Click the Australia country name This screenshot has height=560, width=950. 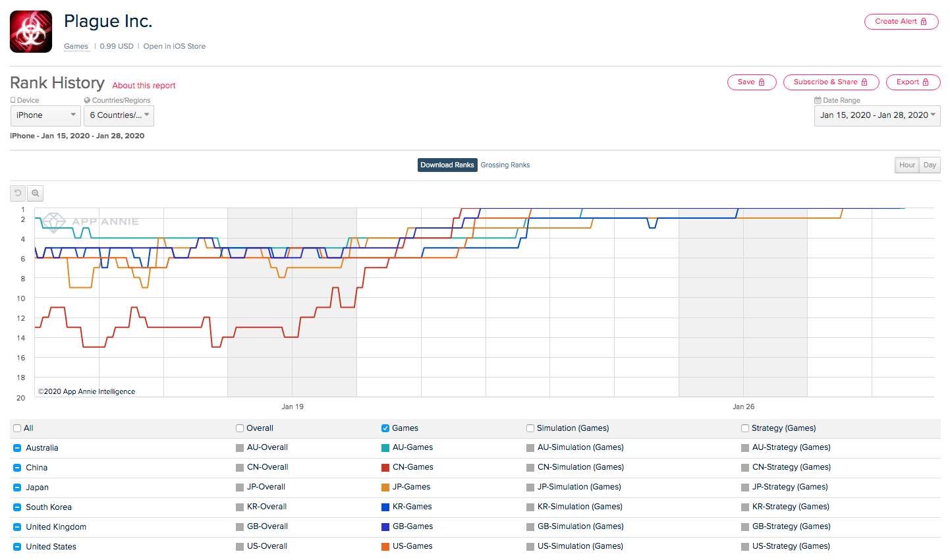pos(42,448)
